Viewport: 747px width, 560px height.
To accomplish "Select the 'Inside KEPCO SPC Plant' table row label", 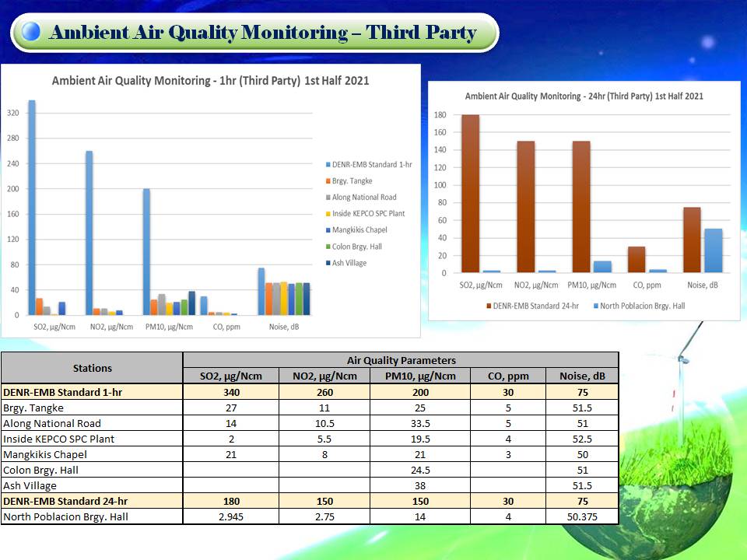I will 58,439.
